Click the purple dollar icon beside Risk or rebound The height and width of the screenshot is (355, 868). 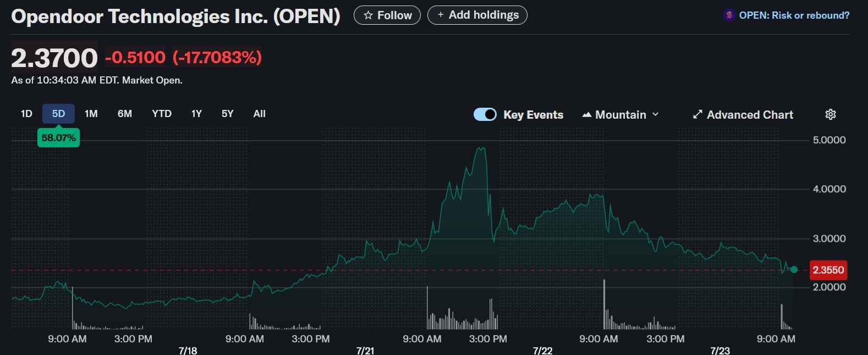729,15
